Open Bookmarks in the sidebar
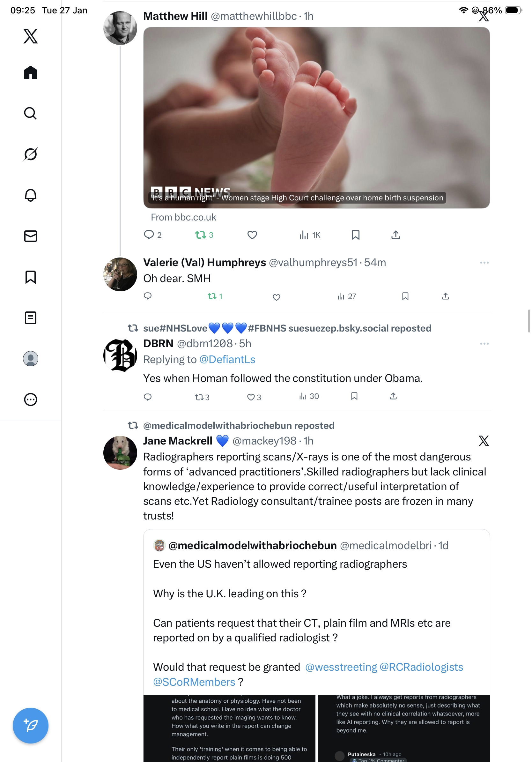Image resolution: width=532 pixels, height=762 pixels. pos(31,277)
